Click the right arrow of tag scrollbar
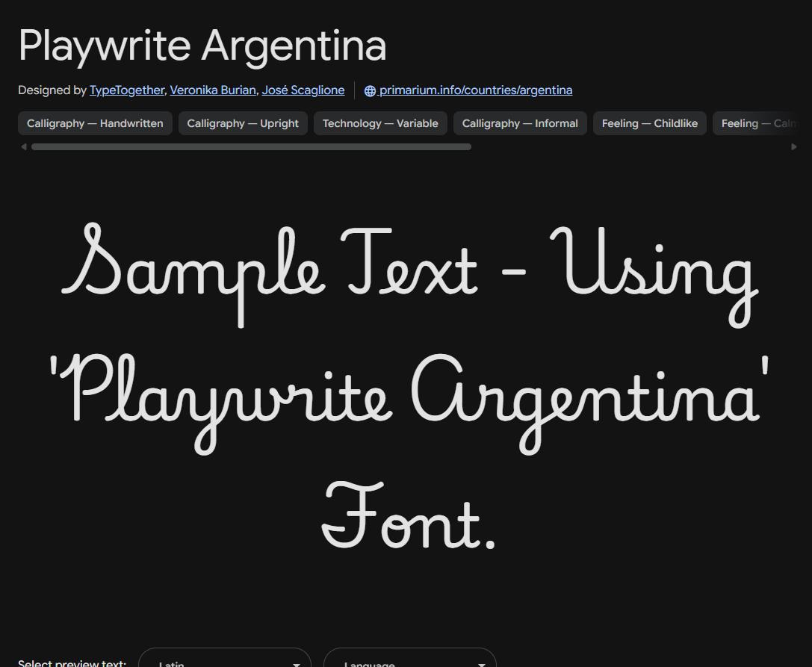Screen dimensions: 812x667 [794, 147]
